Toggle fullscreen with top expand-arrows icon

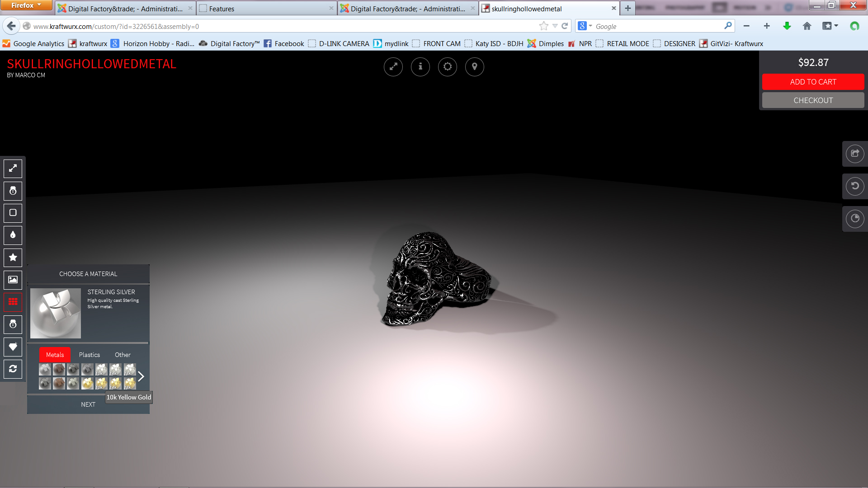[x=393, y=67]
